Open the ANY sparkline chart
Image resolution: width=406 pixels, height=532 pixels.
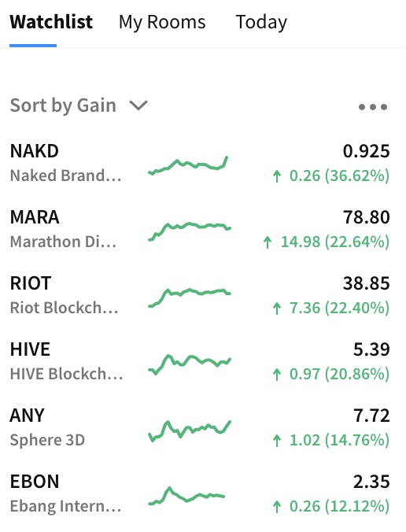(x=190, y=430)
